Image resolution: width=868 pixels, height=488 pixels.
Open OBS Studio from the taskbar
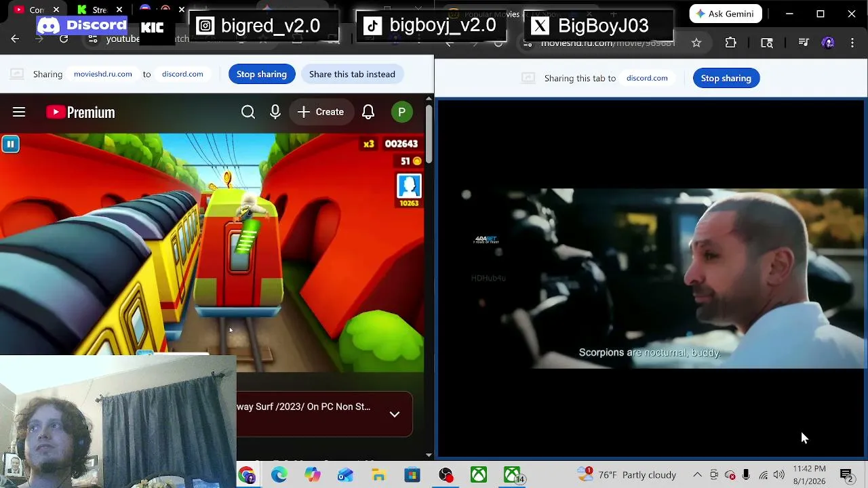coord(446,475)
